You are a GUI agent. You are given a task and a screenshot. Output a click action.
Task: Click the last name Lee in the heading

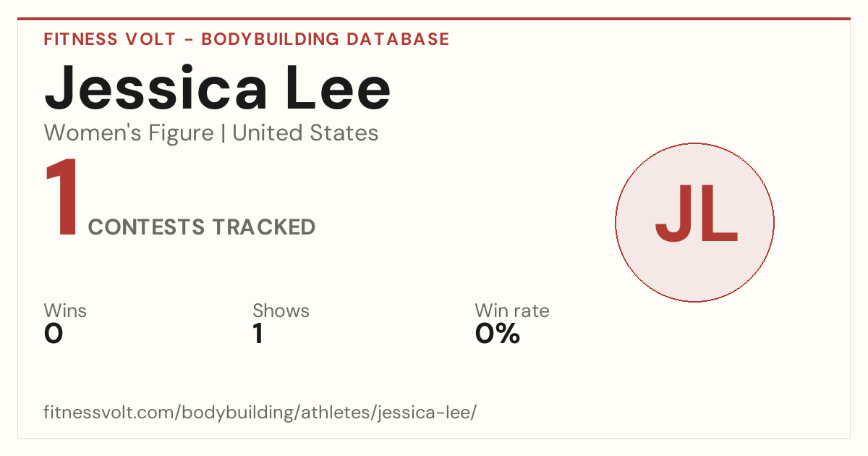[339, 88]
